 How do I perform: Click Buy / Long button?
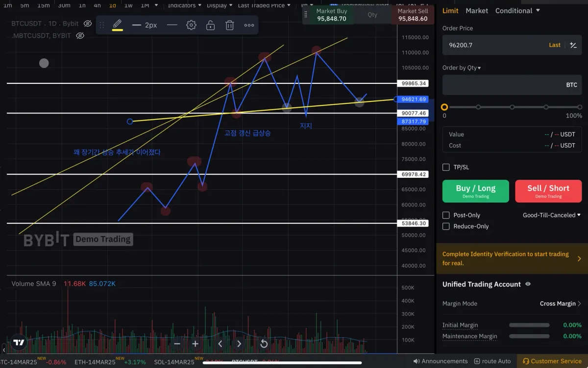click(476, 191)
